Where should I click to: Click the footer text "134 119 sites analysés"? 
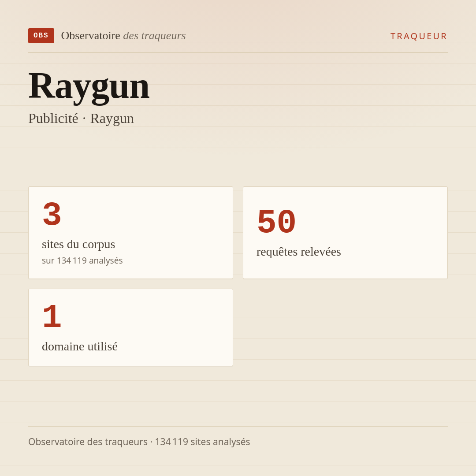(202, 442)
